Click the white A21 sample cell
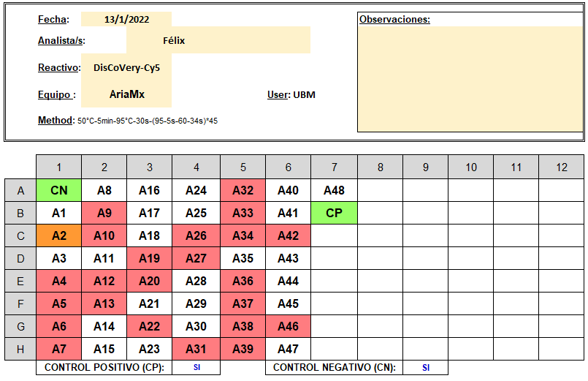Viewport: 588px width, 381px height. [x=149, y=303]
